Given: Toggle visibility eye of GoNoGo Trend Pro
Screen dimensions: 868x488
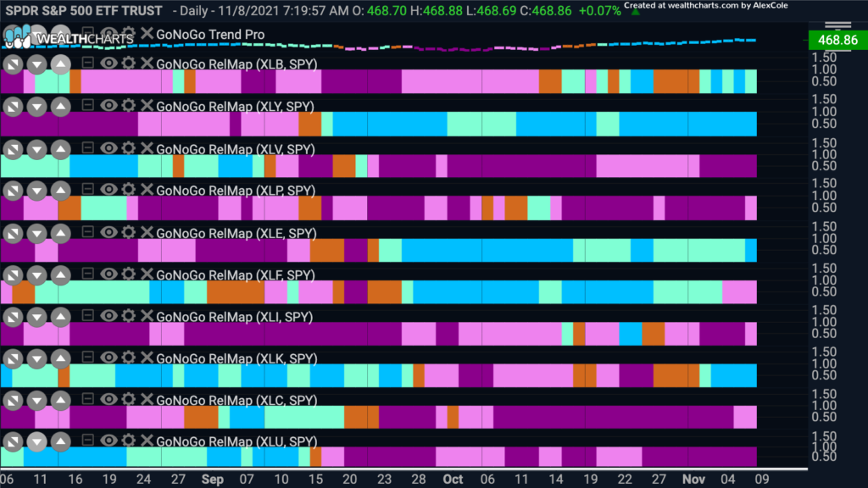Looking at the screenshot, I should pyautogui.click(x=108, y=33).
